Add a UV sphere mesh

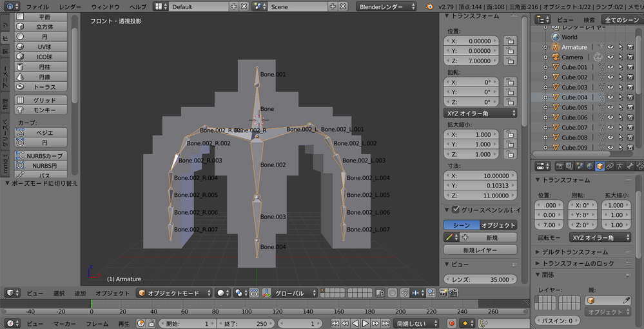point(40,47)
